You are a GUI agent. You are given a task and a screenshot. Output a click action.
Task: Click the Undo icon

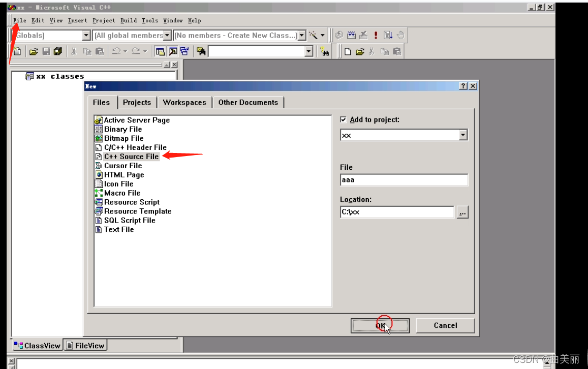pos(116,51)
